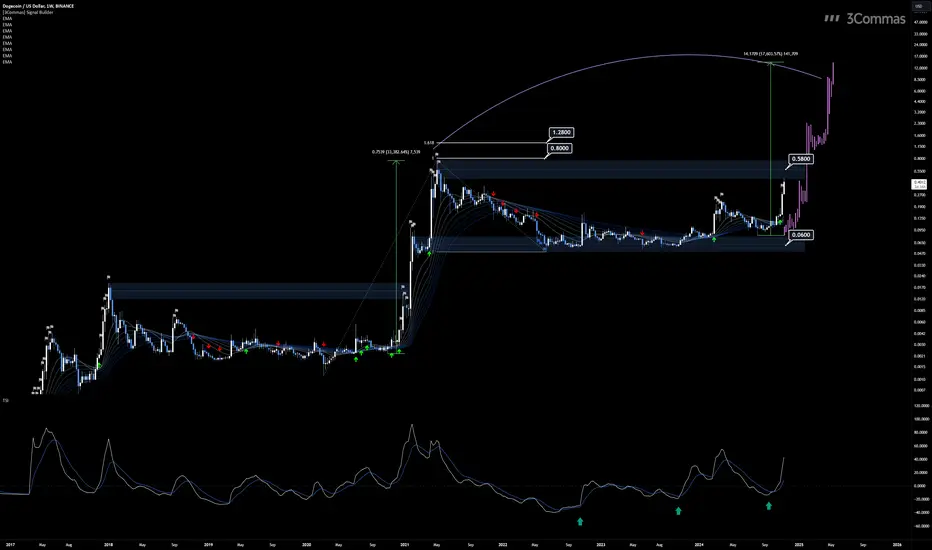Click 2024 on the time axis
Image resolution: width=932 pixels, height=550 pixels.
point(699,544)
